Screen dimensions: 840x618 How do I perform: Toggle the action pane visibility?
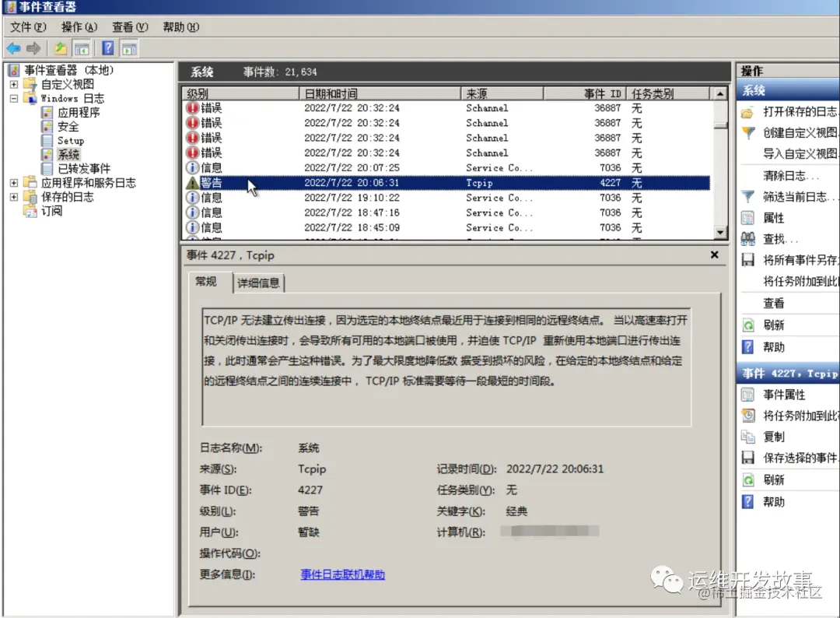click(x=129, y=47)
